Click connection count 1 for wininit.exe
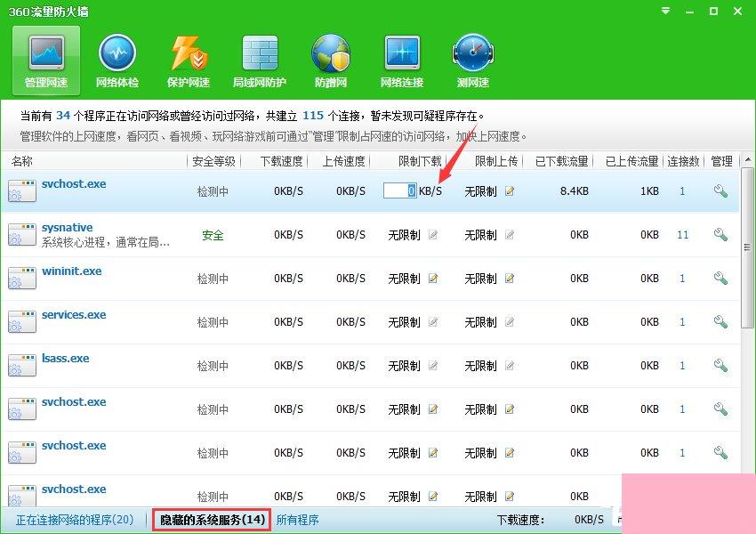756x534 pixels. 682,279
